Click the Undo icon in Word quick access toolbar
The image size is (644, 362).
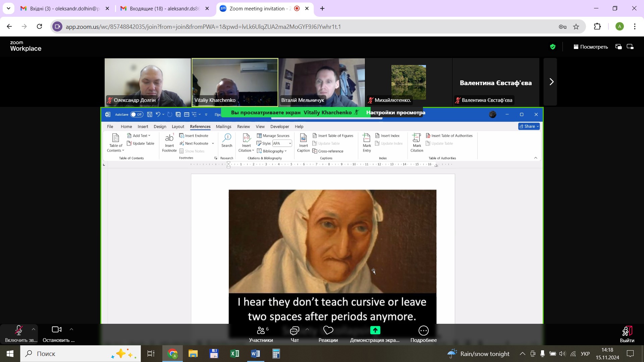click(x=158, y=115)
